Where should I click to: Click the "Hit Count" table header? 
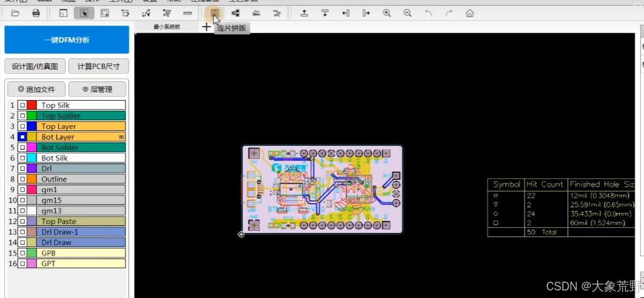point(544,185)
